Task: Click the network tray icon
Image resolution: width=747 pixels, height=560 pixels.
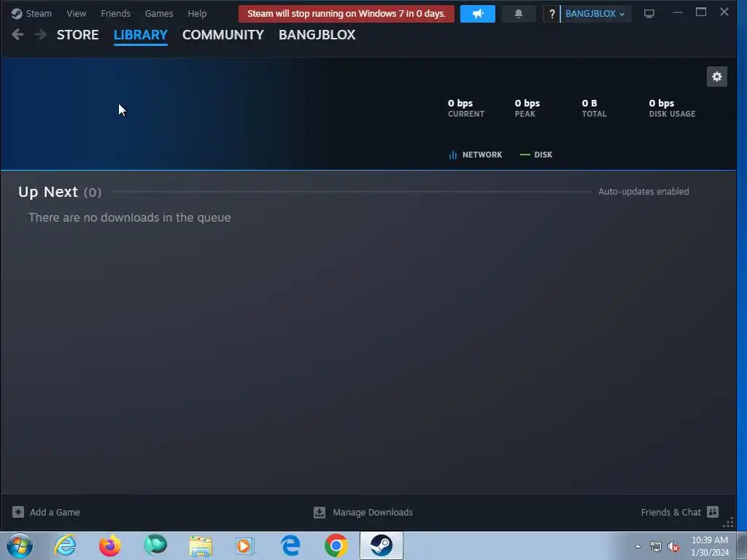Action: (x=656, y=546)
